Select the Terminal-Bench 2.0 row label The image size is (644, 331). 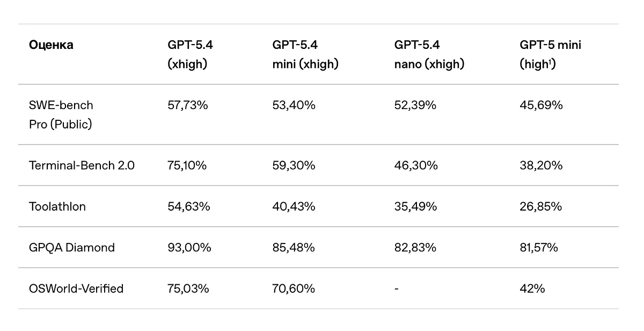coord(82,165)
